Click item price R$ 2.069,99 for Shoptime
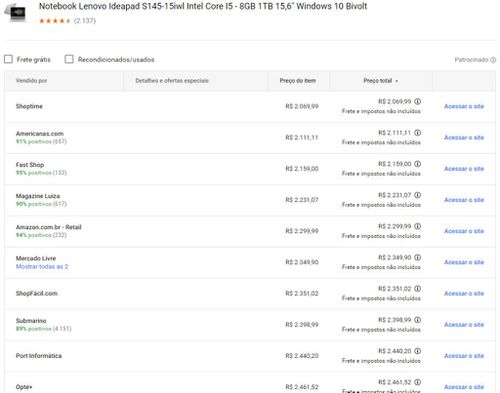 [x=302, y=106]
